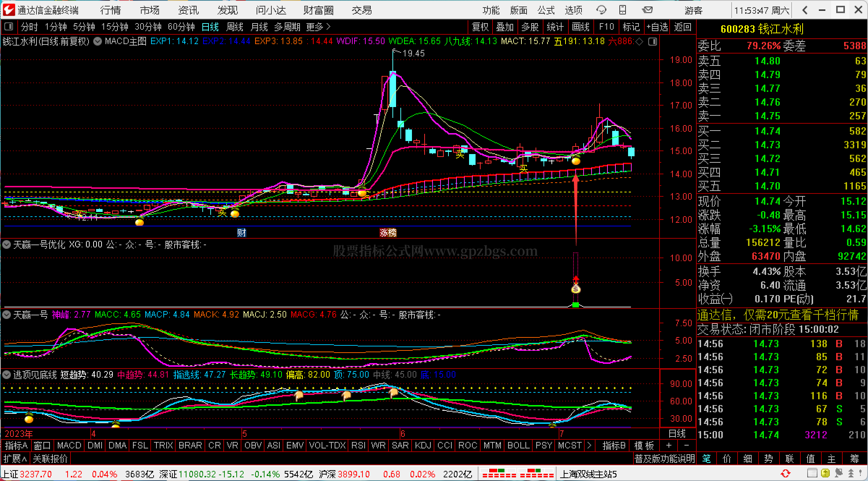Select the 筹 tab in trade panel

tap(855, 459)
